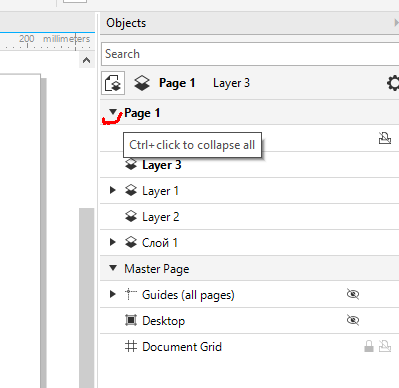Select the Desktop row
The height and width of the screenshot is (388, 399).
click(249, 321)
